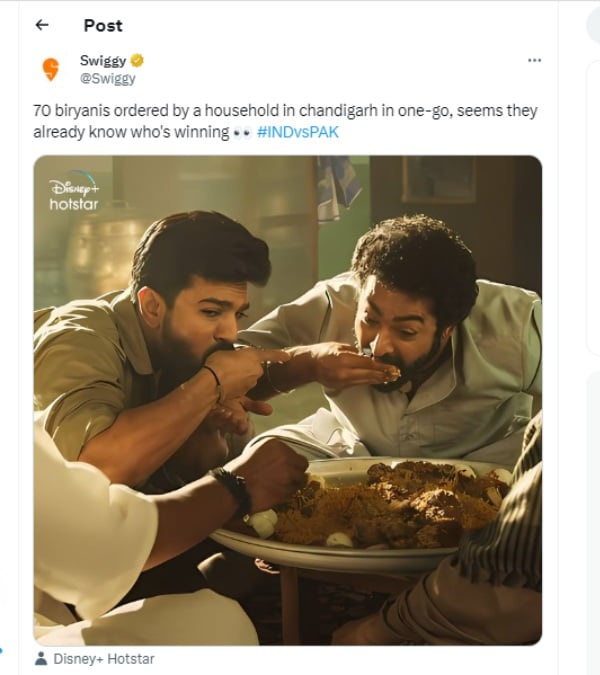Click the gold verified badge next to Swiggy
The image size is (600, 675).
(138, 60)
